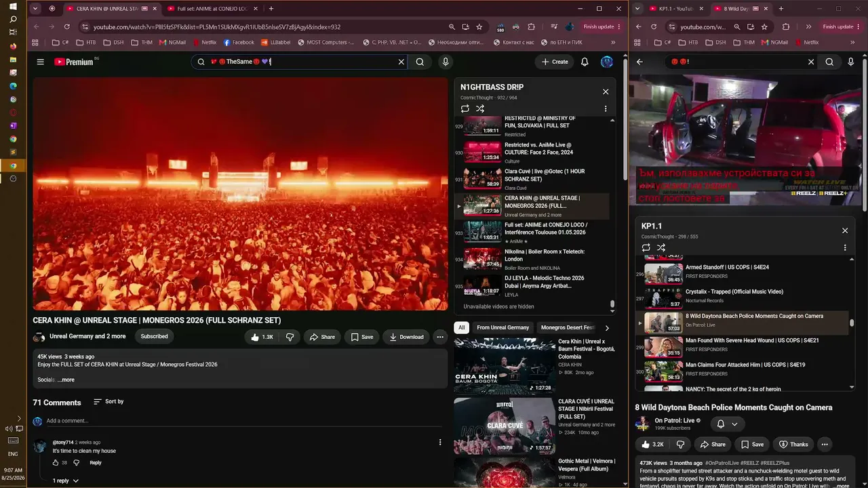Open options menu for tony714 comment
The width and height of the screenshot is (868, 488).
[440, 443]
